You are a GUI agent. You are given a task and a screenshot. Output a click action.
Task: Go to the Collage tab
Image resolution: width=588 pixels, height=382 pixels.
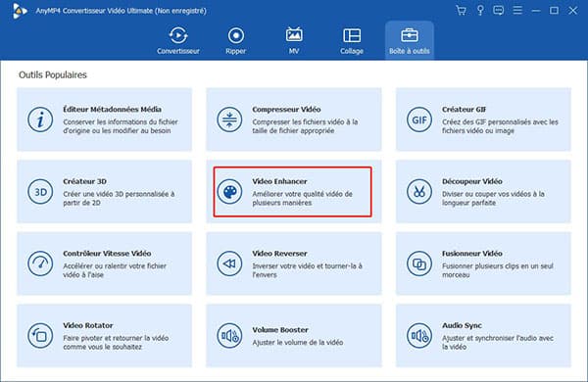point(352,41)
